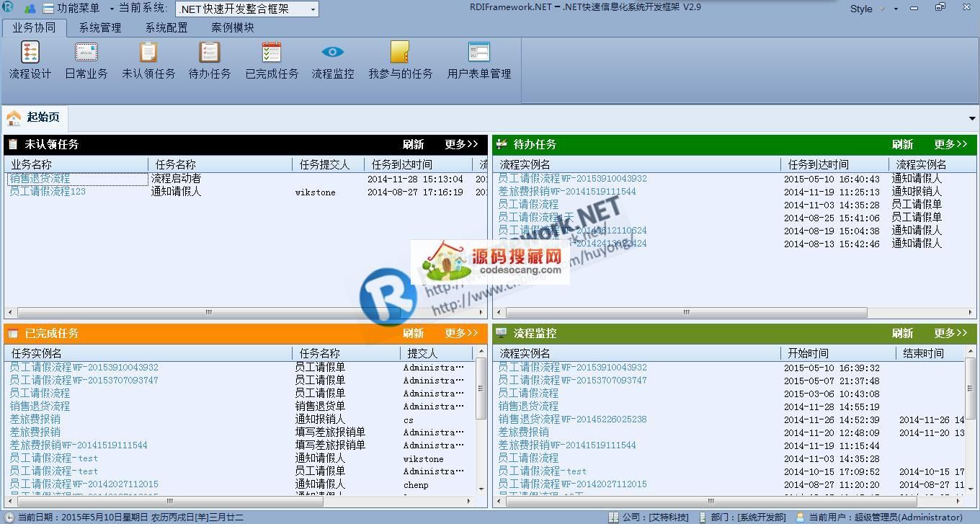Viewport: 980px width, 524px height.
Task: Open the 流程设计 workflow design icon
Action: tap(30, 53)
